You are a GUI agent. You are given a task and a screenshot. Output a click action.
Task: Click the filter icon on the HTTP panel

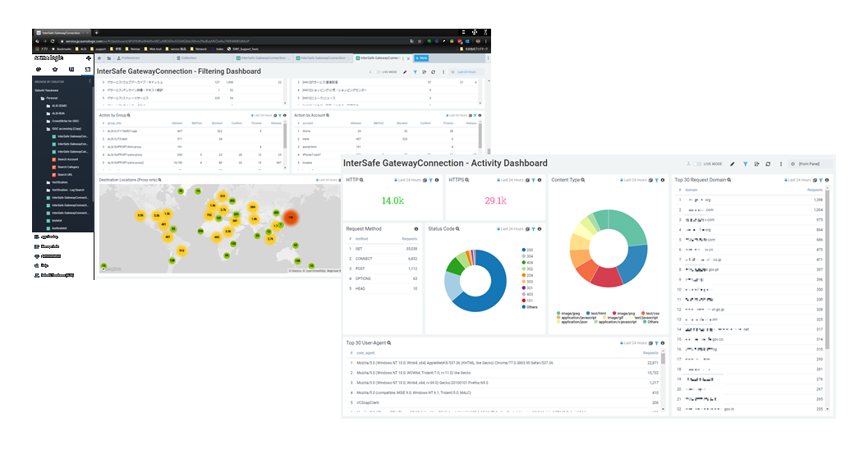(430, 180)
